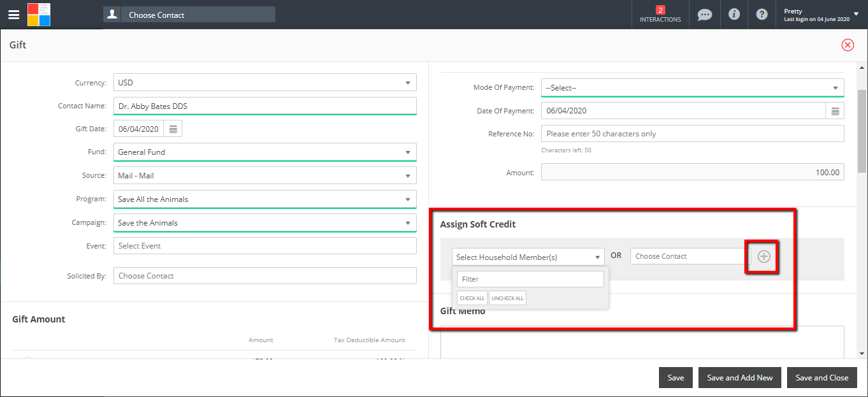Click the Select Event field
Viewport: 868px width, 397px height.
(265, 246)
